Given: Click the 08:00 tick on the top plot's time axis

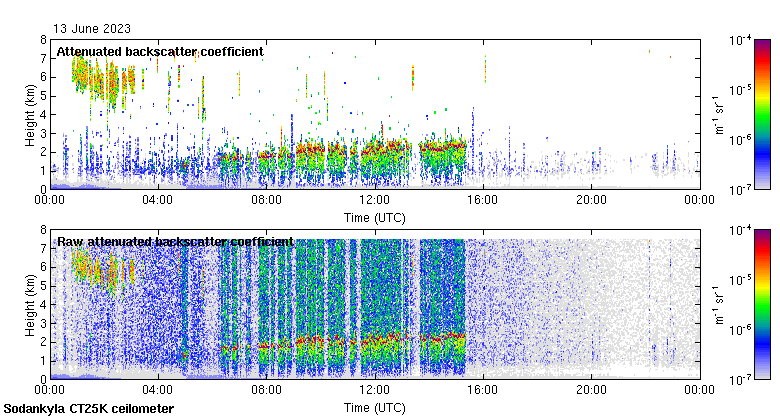Looking at the screenshot, I should coord(266,200).
